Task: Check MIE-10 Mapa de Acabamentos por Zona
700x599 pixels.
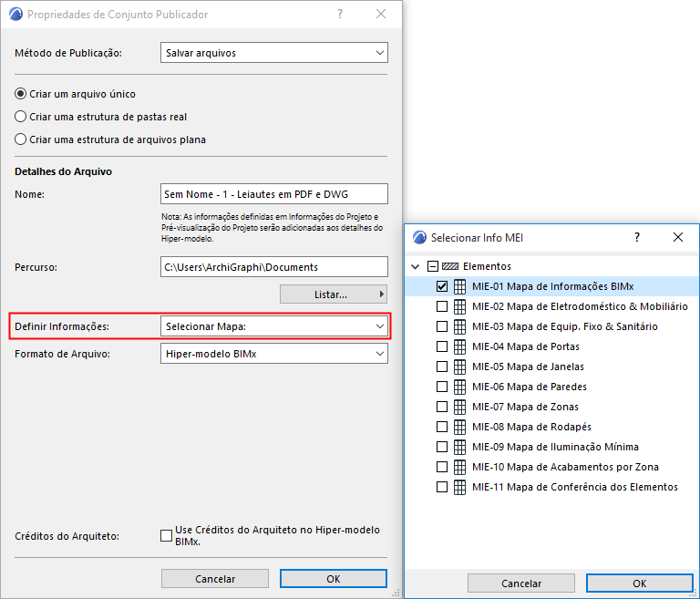Action: click(x=442, y=467)
